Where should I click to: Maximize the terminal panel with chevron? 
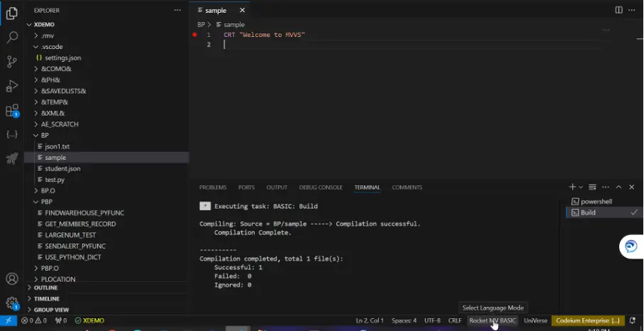[x=618, y=187]
